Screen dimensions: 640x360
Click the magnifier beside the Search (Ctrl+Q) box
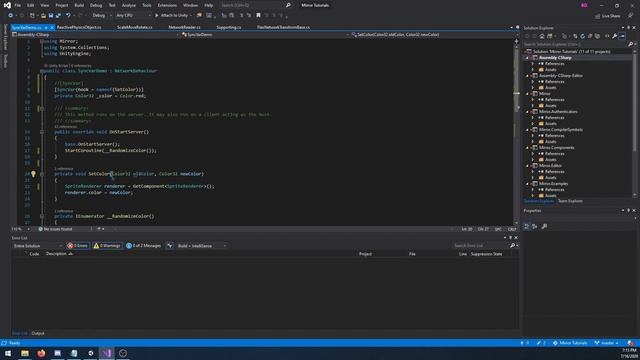coord(288,5)
